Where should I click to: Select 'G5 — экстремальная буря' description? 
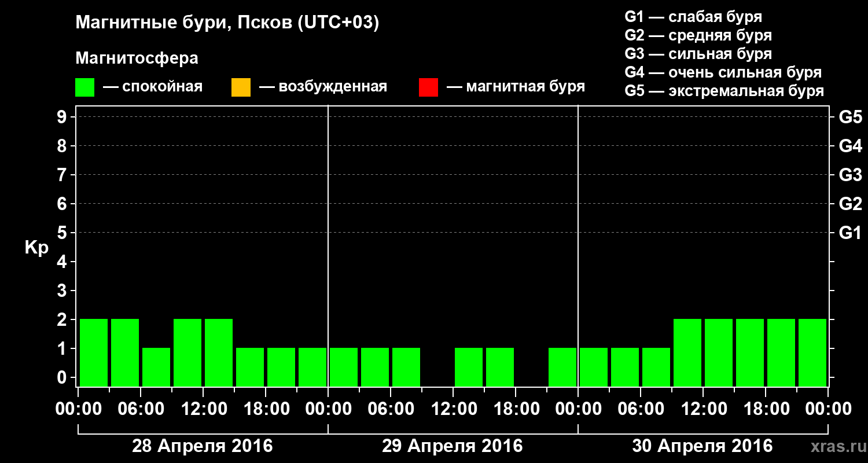(724, 91)
